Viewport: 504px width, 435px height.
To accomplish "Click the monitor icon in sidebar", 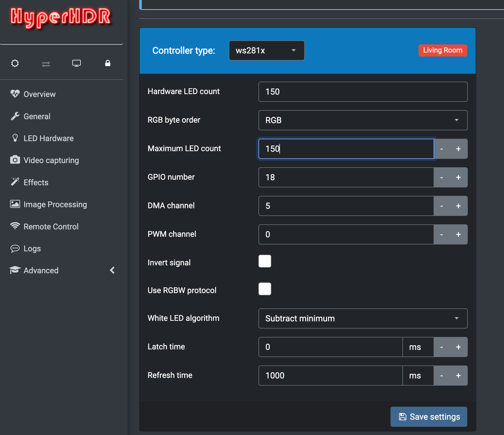I will point(76,63).
